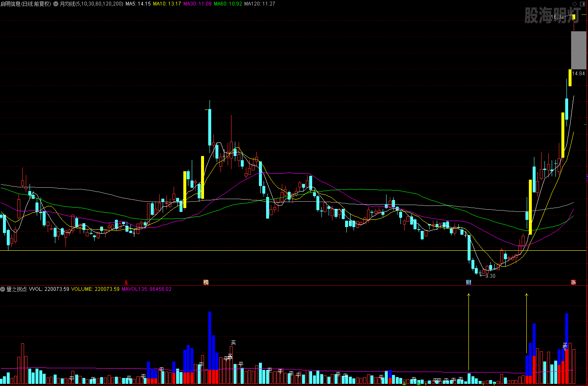Click the red S marker icon
The image size is (588, 386).
(126, 282)
